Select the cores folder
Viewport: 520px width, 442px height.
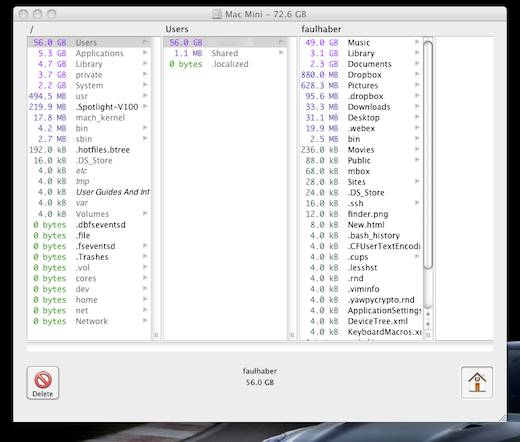pos(89,278)
